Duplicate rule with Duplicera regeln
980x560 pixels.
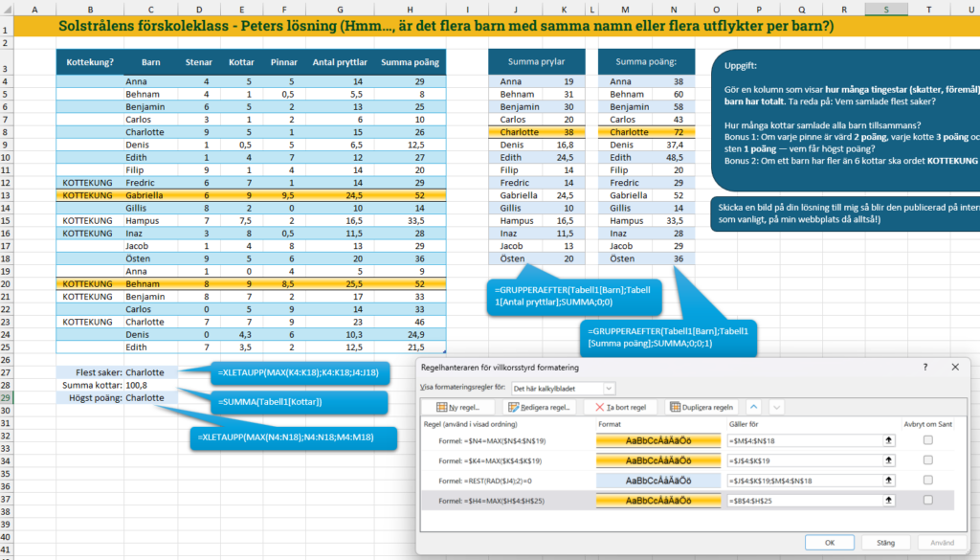coord(701,407)
